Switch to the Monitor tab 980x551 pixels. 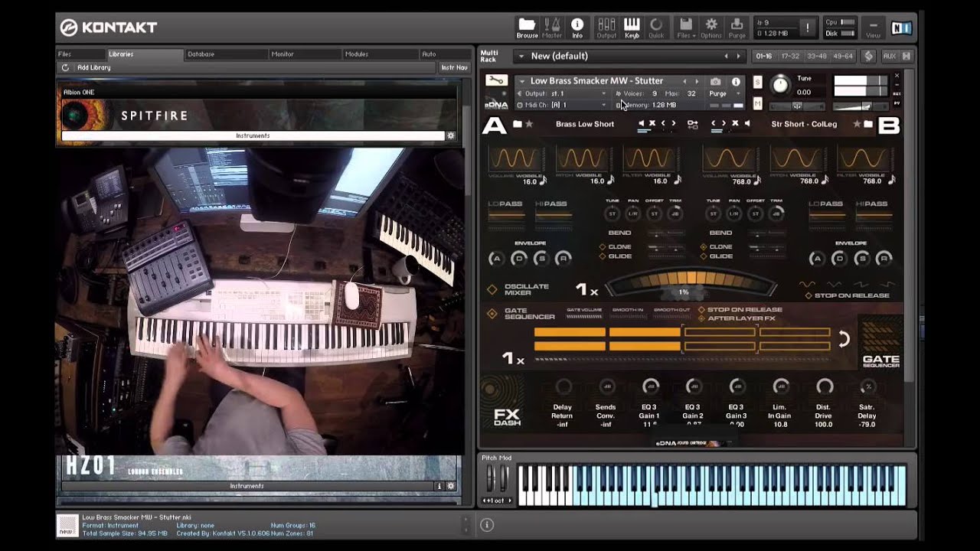305,54
